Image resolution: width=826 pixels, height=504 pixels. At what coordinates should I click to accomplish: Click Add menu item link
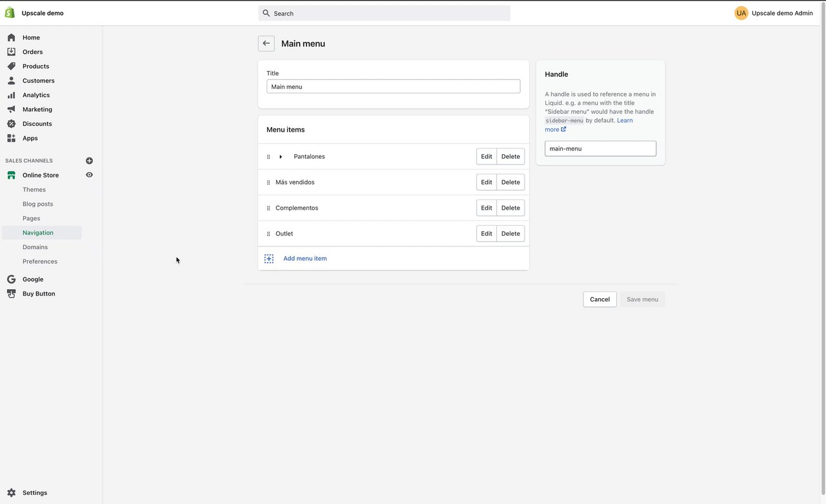point(305,258)
